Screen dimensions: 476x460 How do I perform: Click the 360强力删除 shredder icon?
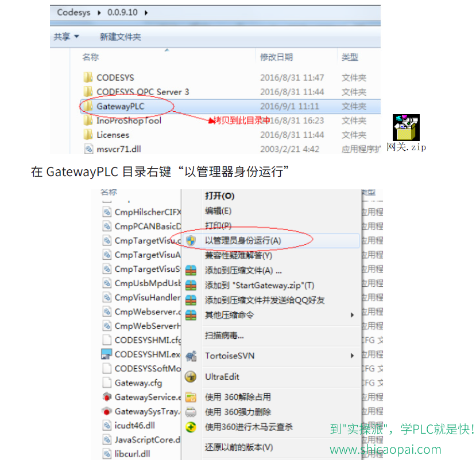point(191,412)
